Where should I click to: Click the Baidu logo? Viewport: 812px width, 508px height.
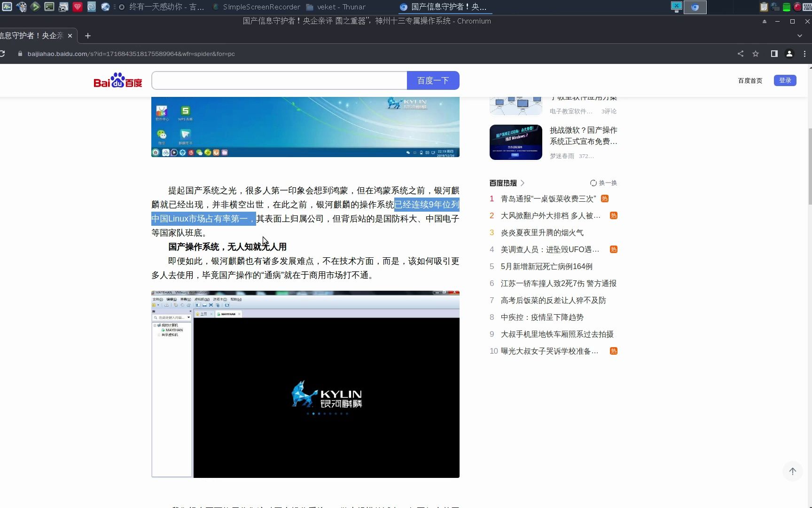(118, 80)
